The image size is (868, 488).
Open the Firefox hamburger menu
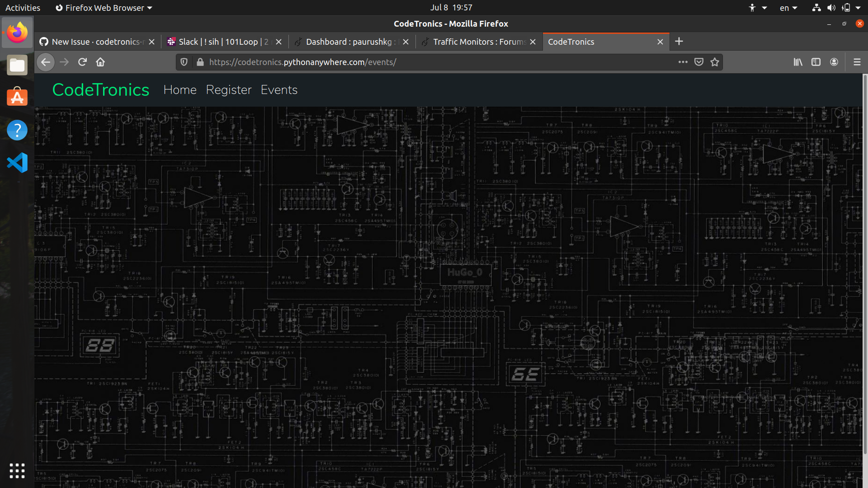point(857,62)
